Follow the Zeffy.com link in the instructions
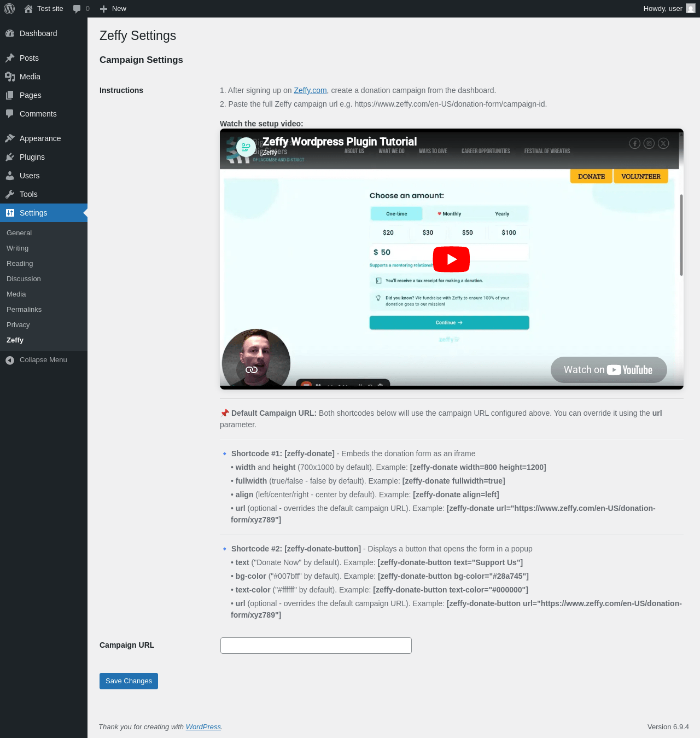Screen dimensions: 700x738 click(310, 90)
